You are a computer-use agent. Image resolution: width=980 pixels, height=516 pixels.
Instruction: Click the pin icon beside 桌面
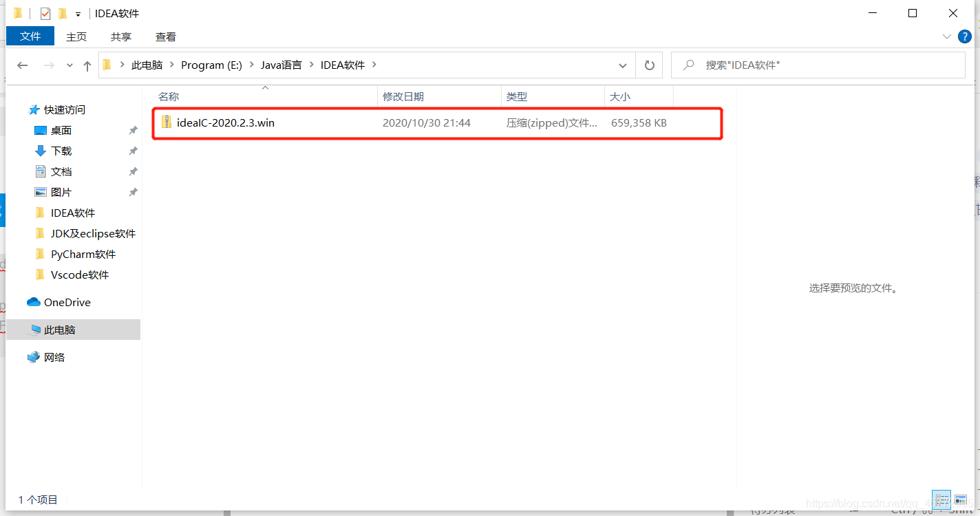(133, 130)
